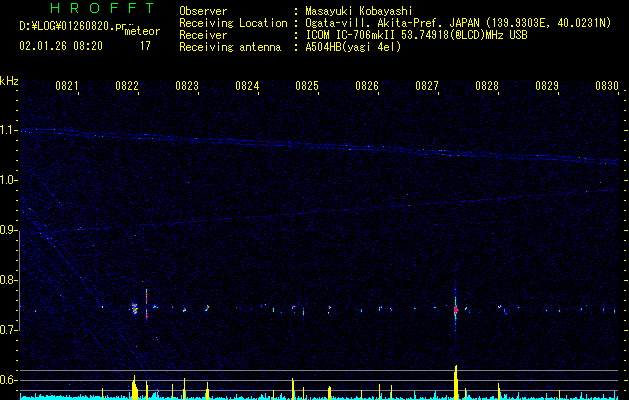This screenshot has width=629, height=400.
Task: Click the tallest yellow intensity peak near 0827
Action: (x=456, y=382)
